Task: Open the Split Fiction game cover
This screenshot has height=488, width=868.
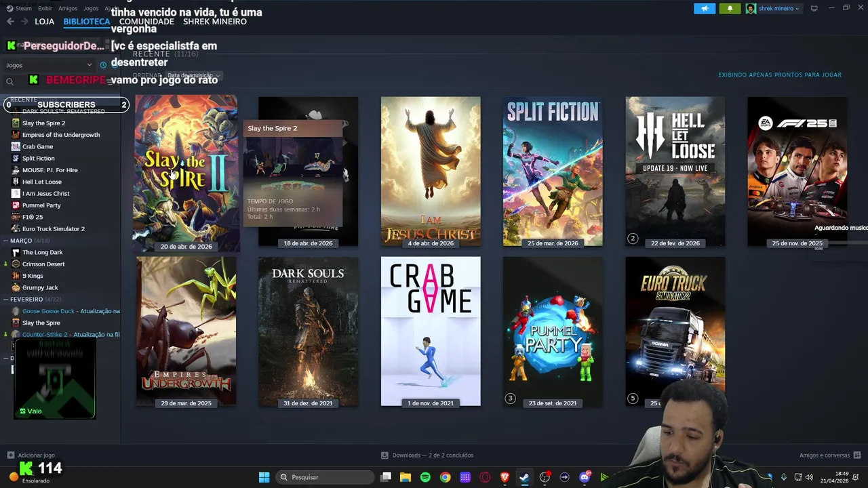Action: tap(553, 171)
